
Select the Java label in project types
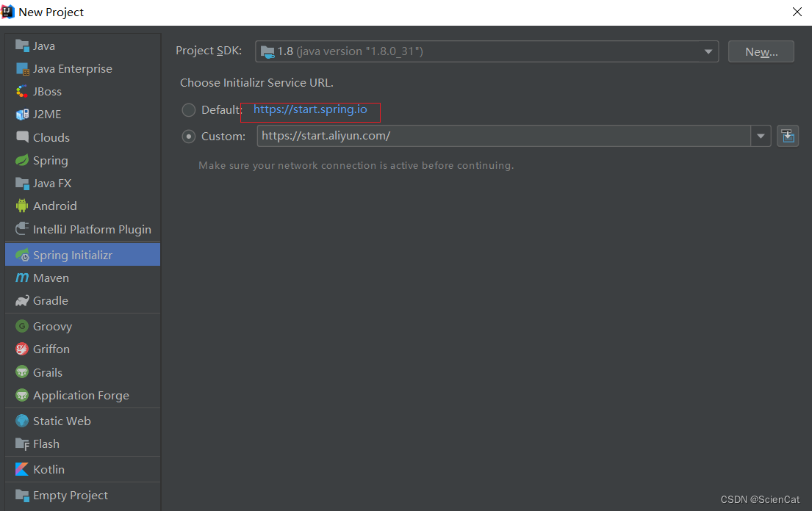click(x=44, y=46)
